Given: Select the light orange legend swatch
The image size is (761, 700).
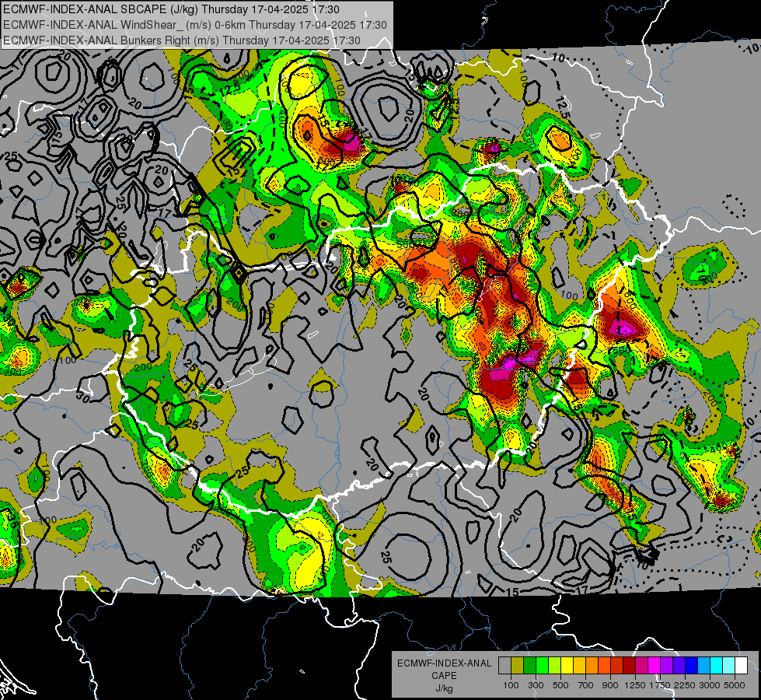Looking at the screenshot, I should click(592, 665).
